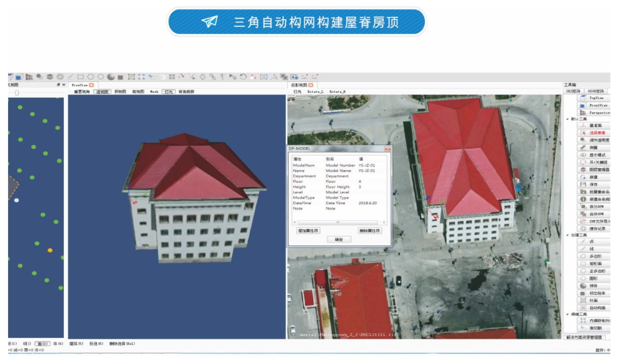Select the 建筑 option in the status bar
The width and height of the screenshot is (622, 364).
click(77, 344)
